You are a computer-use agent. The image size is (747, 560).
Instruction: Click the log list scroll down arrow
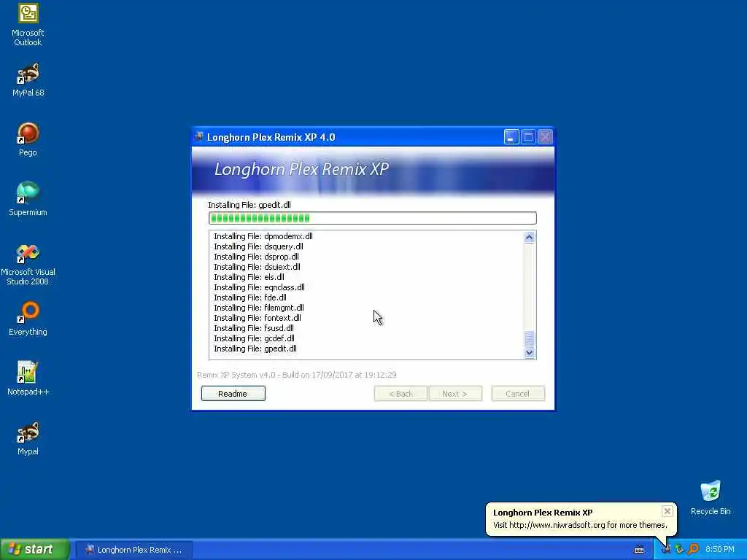tap(529, 353)
